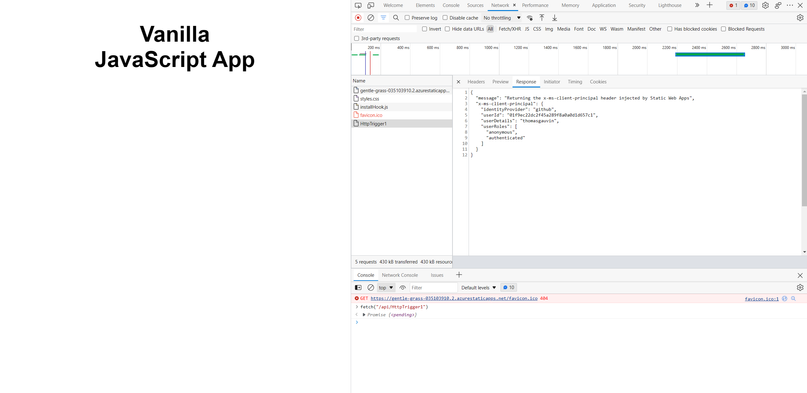Click the globe icon beside favicon.ico:1
The height and width of the screenshot is (393, 807).
tap(784, 298)
